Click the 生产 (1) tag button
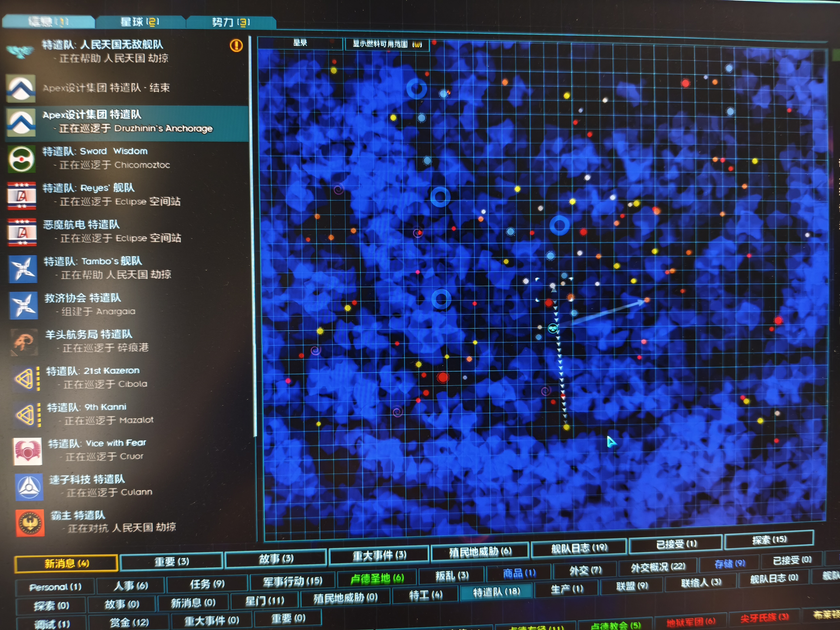The image size is (840, 630). (567, 589)
